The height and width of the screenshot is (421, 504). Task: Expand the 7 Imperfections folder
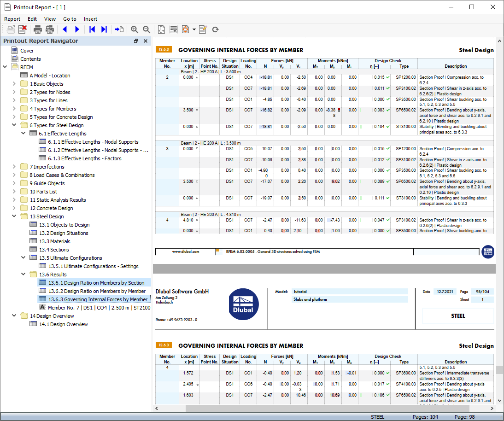click(14, 167)
